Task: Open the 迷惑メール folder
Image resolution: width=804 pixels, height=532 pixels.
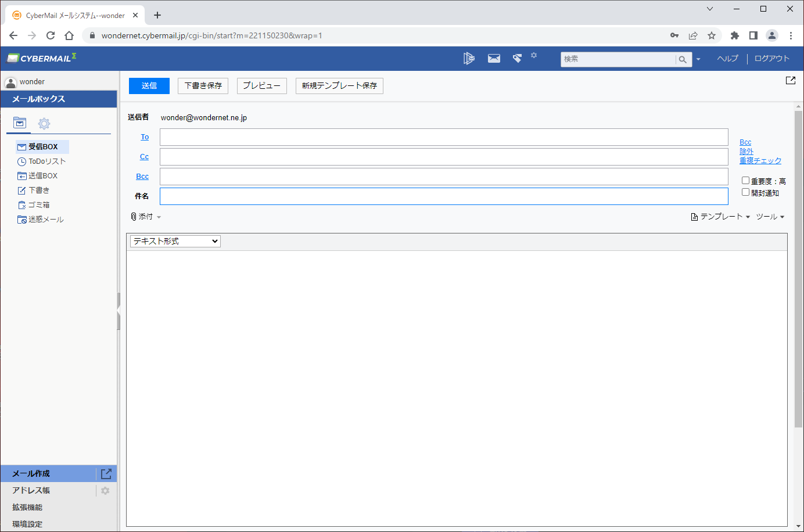Action: tap(41, 220)
